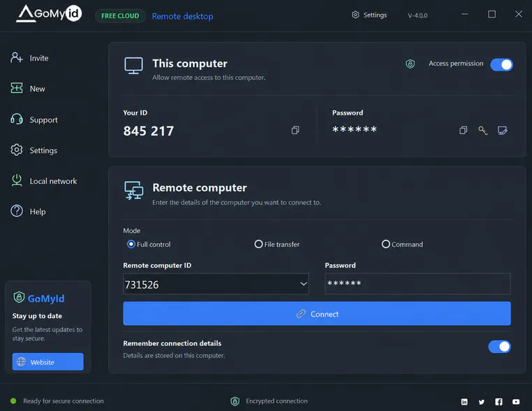The image size is (532, 411).
Task: Open the Website button
Action: [x=48, y=362]
